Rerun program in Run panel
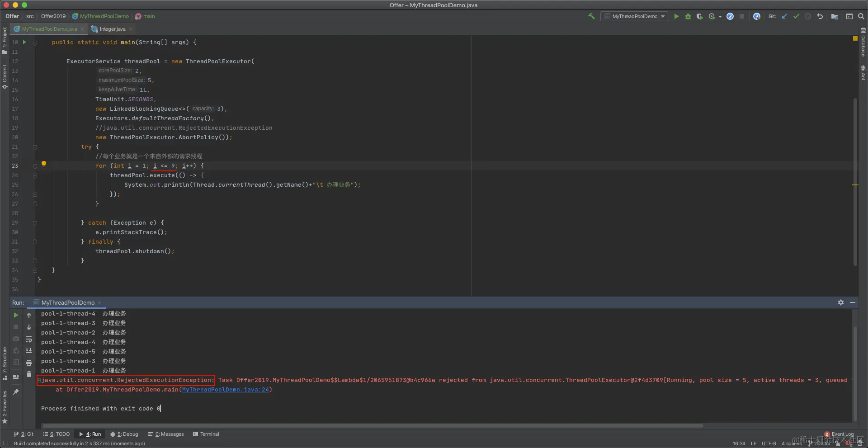Screen dimensions: 868x448 click(16, 315)
